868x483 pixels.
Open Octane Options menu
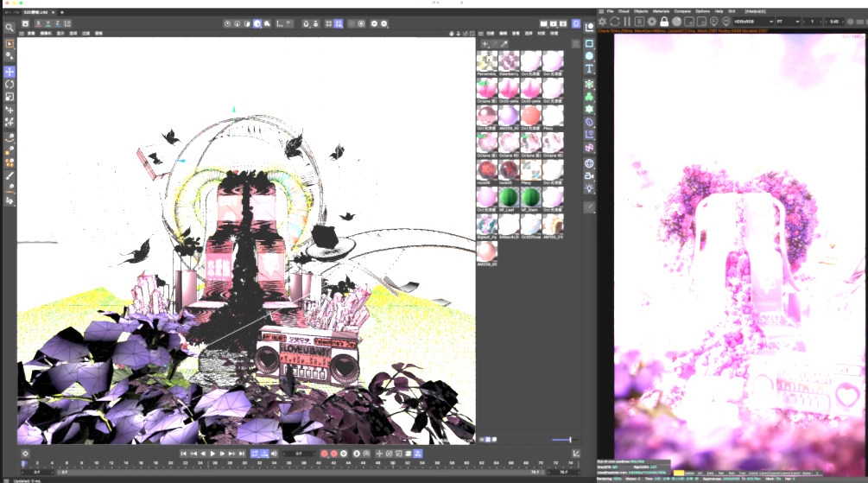[702, 11]
